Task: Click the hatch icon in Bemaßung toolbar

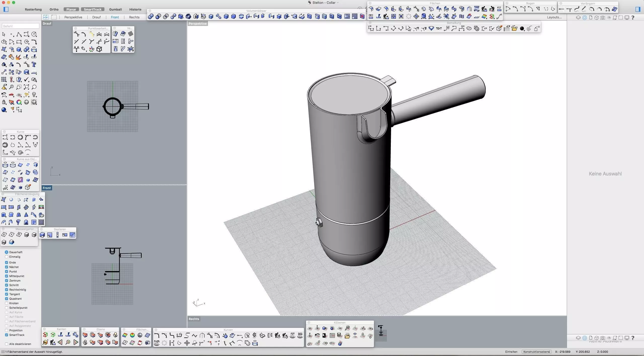Action: point(477,29)
